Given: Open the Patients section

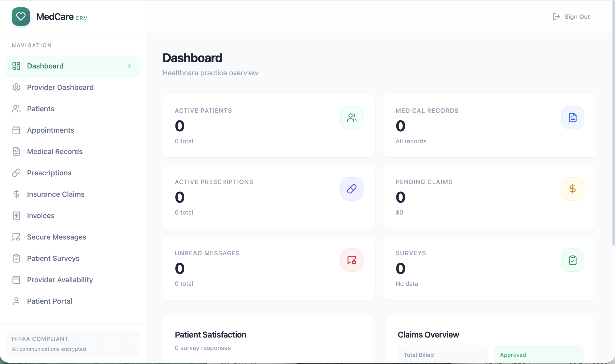Looking at the screenshot, I should (x=73, y=109).
